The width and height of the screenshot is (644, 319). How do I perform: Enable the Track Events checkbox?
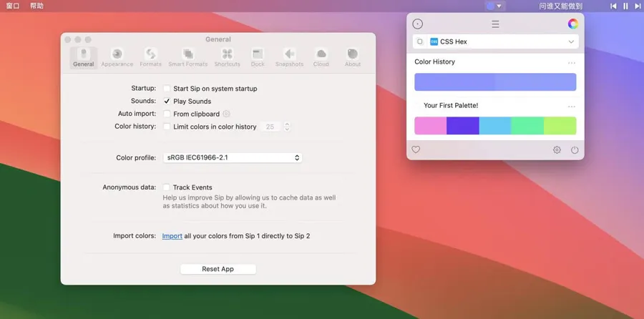(x=167, y=187)
